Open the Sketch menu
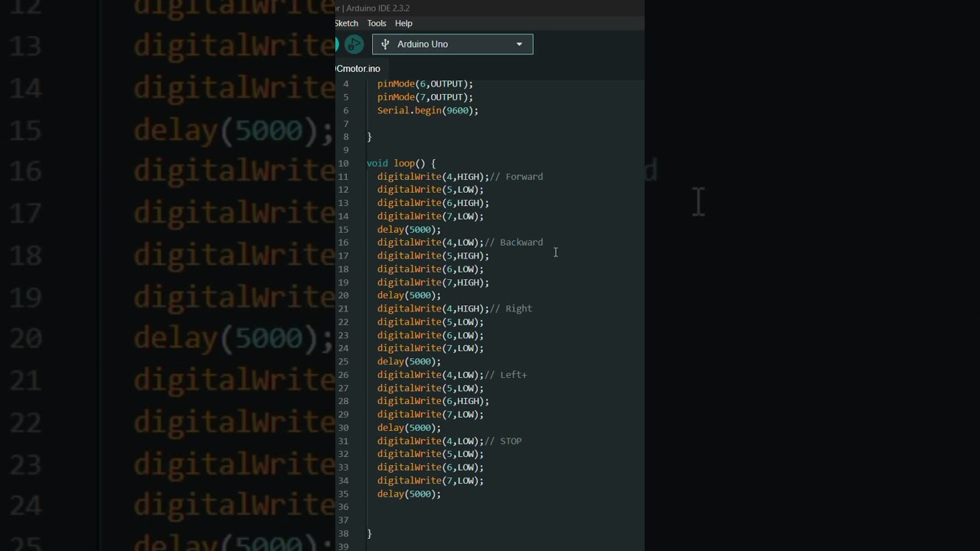 (346, 23)
